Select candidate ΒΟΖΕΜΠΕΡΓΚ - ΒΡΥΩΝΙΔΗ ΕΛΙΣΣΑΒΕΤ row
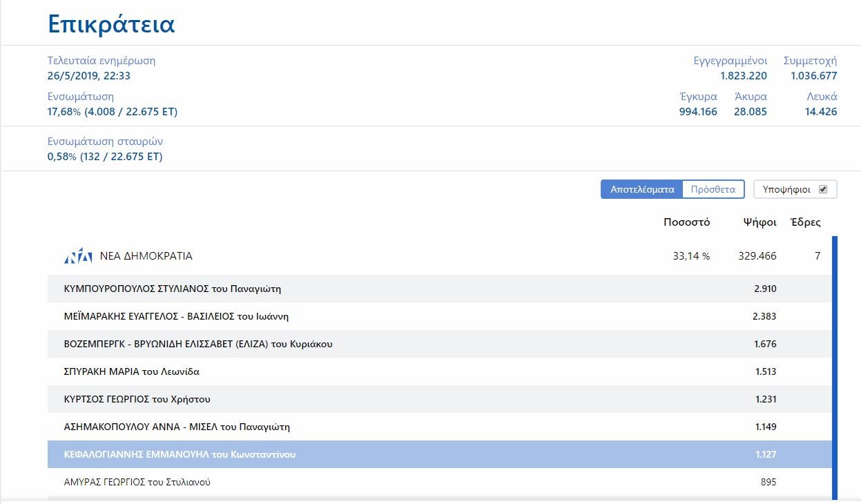 [198, 344]
